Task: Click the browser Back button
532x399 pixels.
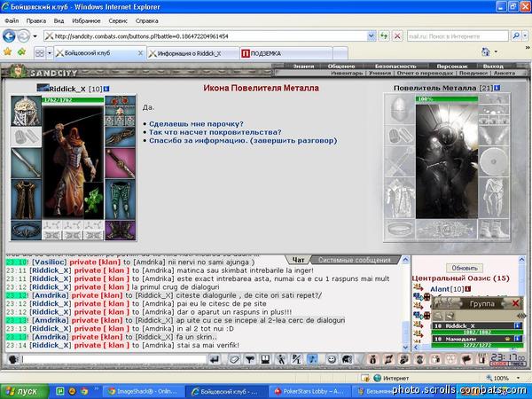Action: pos(9,36)
